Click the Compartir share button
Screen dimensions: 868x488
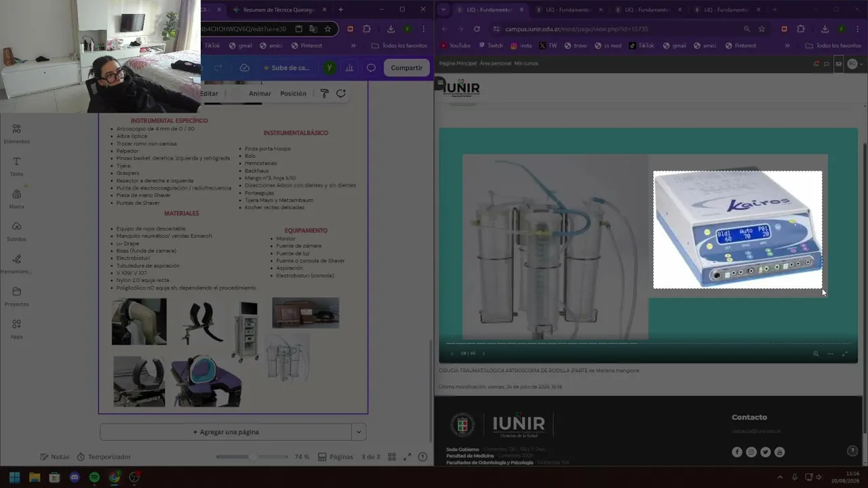click(x=406, y=68)
